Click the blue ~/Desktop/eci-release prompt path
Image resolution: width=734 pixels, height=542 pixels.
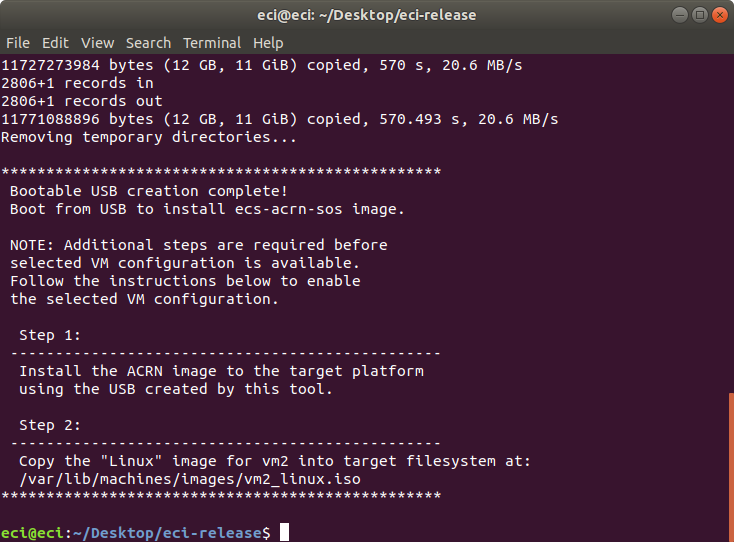(167, 533)
